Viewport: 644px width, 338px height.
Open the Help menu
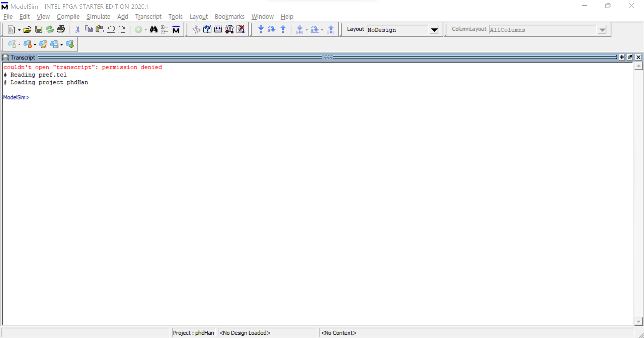point(287,16)
